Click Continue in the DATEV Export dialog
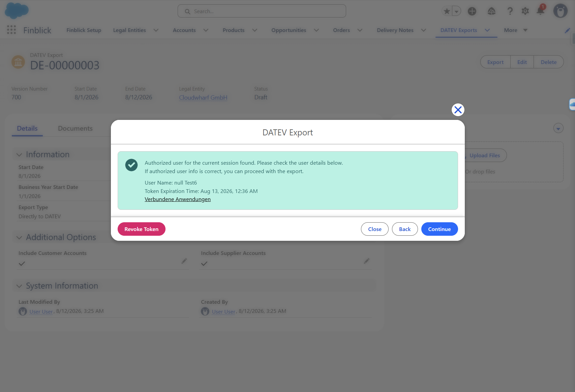 click(x=440, y=229)
